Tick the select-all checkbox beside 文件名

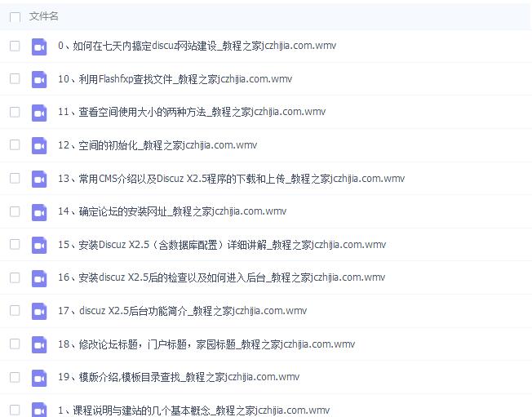tap(15, 16)
